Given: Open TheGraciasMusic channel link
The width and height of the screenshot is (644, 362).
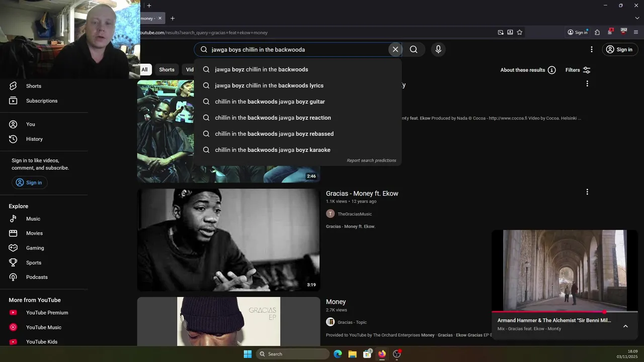Looking at the screenshot, I should [355, 214].
